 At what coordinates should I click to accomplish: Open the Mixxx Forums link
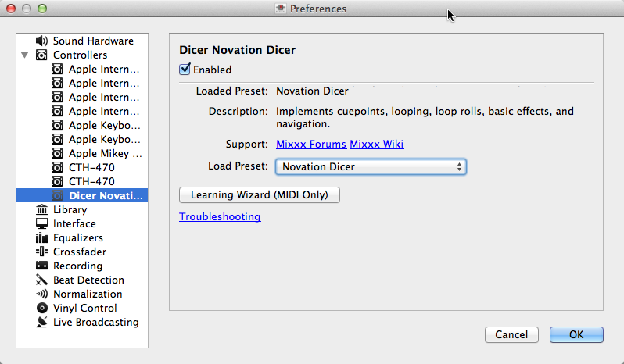click(310, 144)
